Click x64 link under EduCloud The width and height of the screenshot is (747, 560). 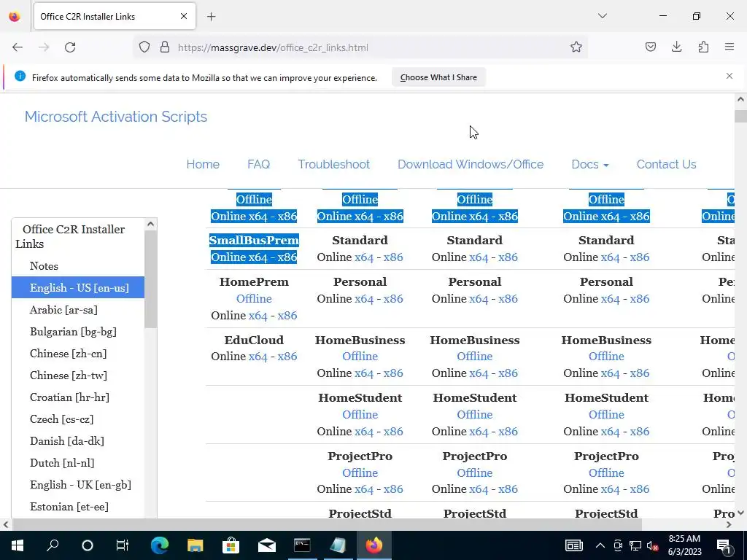coord(258,356)
